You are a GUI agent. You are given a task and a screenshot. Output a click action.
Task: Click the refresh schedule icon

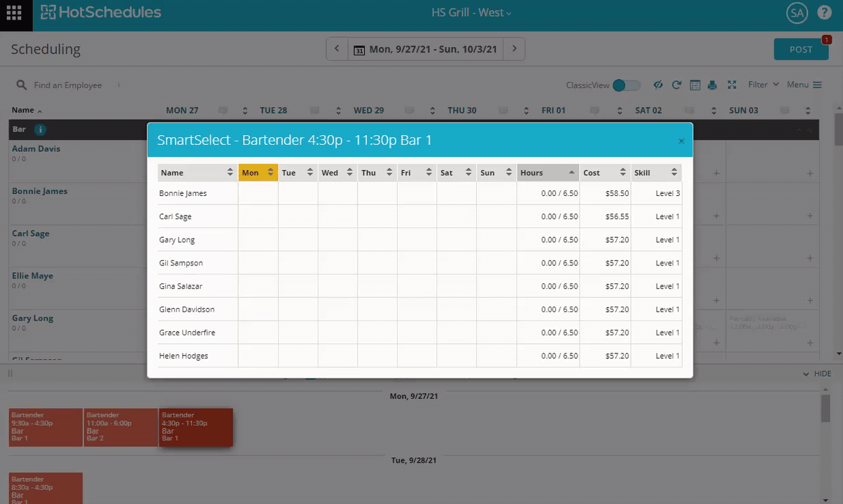pyautogui.click(x=676, y=85)
